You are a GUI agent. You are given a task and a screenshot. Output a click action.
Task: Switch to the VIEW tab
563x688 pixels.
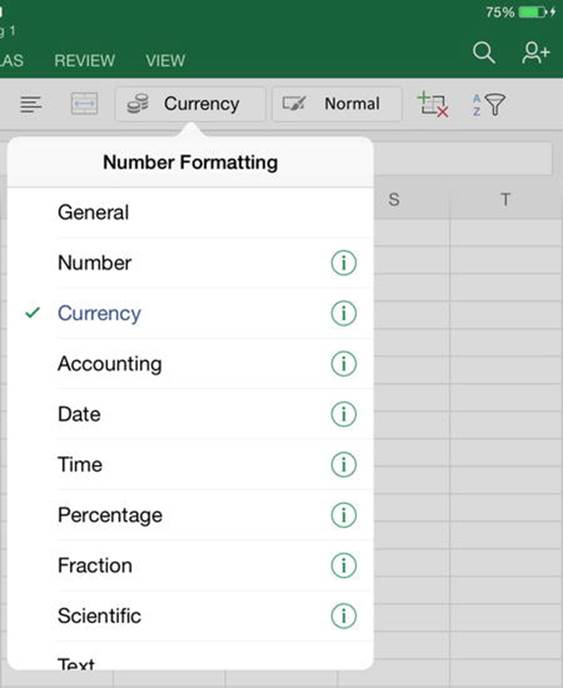tap(165, 61)
